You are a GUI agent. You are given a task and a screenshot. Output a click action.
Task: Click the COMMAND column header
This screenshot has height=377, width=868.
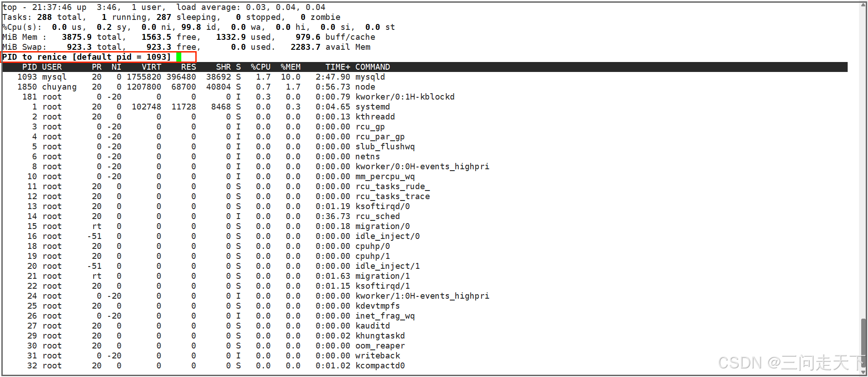pos(373,67)
